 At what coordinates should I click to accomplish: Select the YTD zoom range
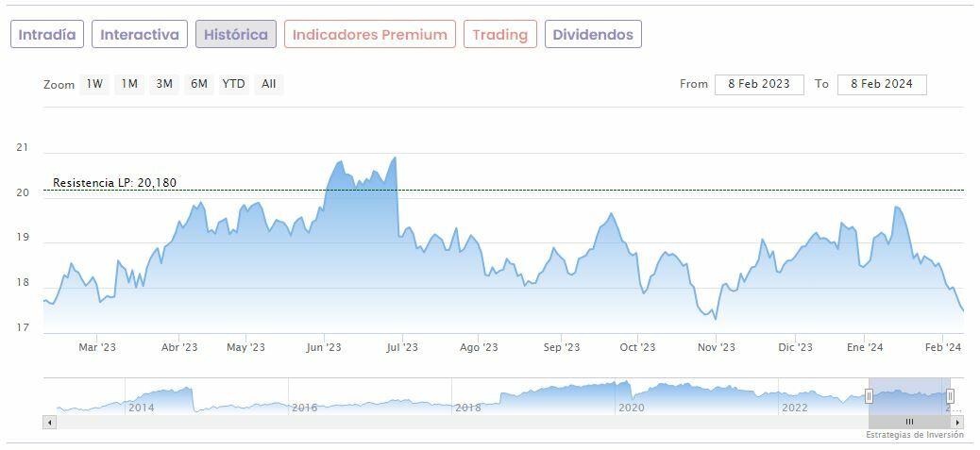(x=233, y=84)
